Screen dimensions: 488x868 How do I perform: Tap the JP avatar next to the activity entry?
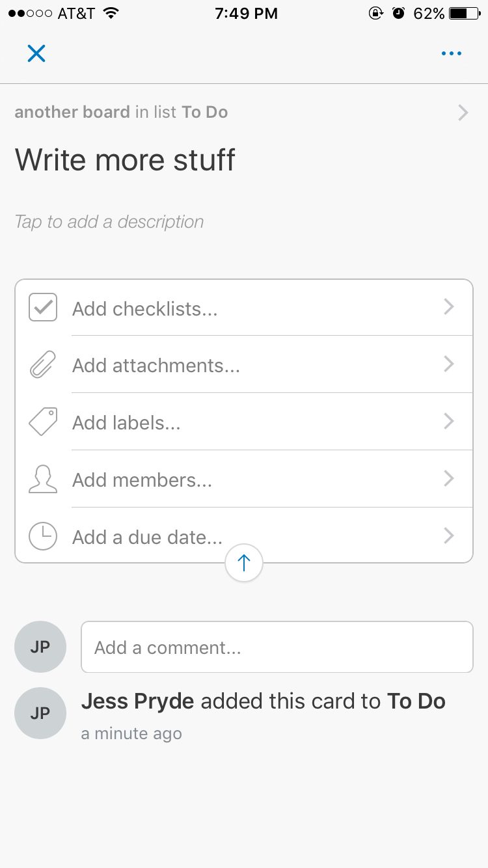click(40, 713)
